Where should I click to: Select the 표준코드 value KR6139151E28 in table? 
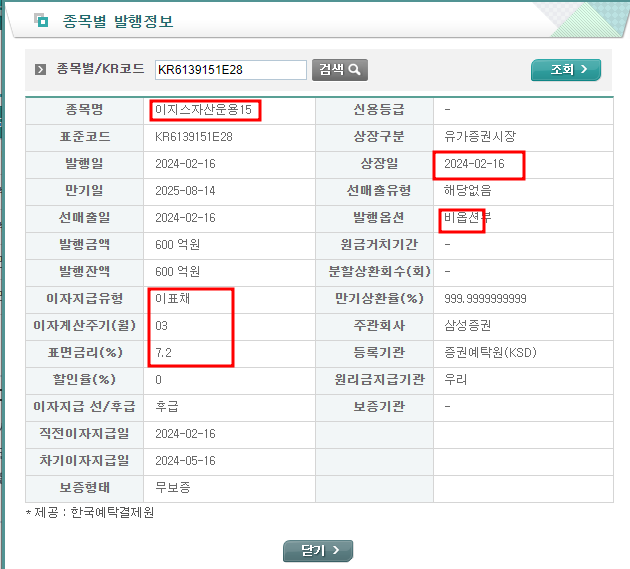[194, 137]
